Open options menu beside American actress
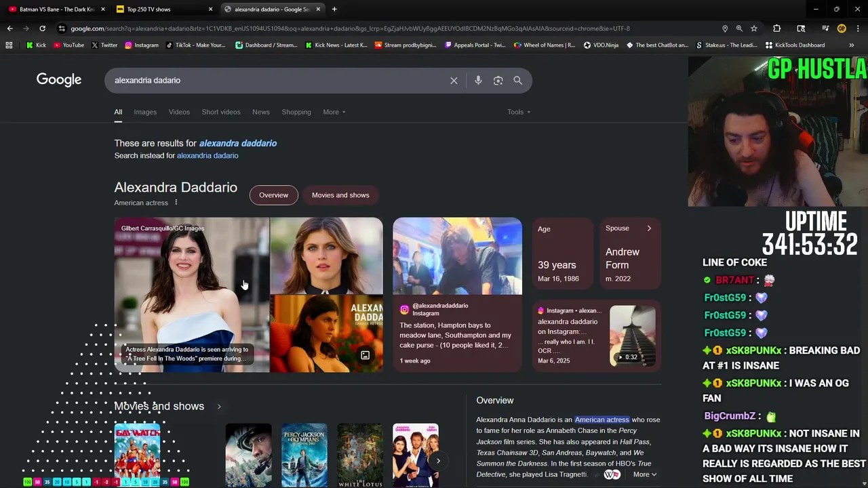The image size is (868, 488). [176, 203]
